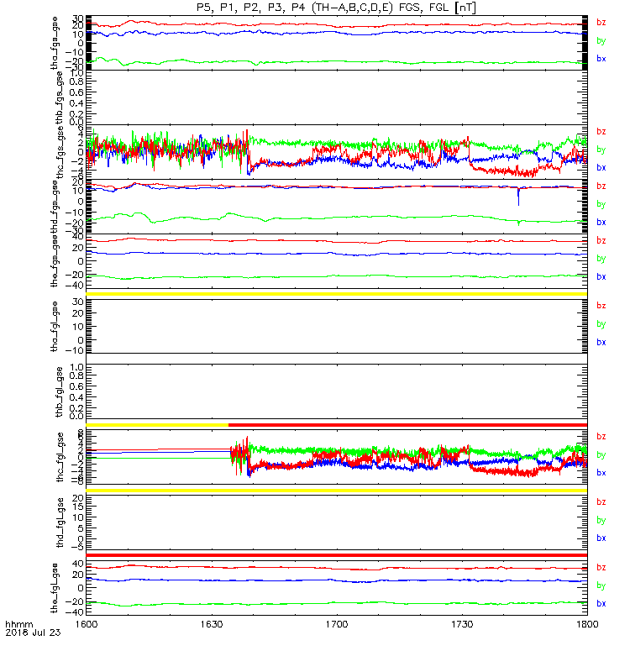630x672 pixels.
Task: Click the by legend of tha_fgl_gse panel
Action: (x=601, y=324)
